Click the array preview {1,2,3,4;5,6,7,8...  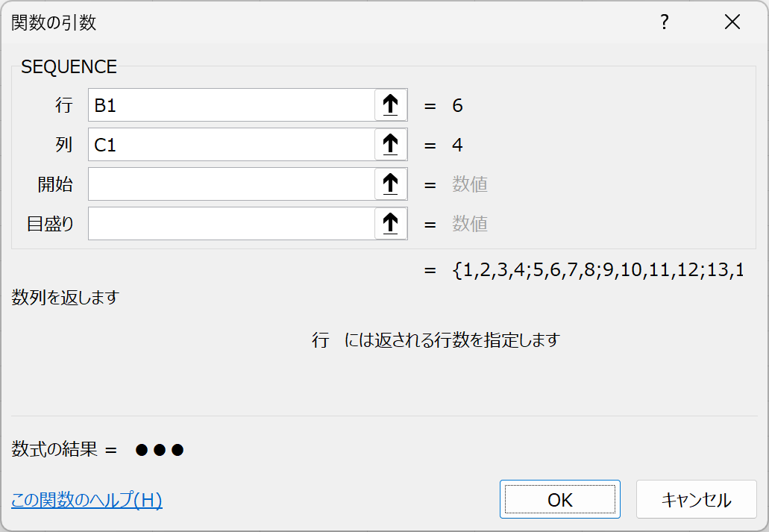(x=598, y=270)
